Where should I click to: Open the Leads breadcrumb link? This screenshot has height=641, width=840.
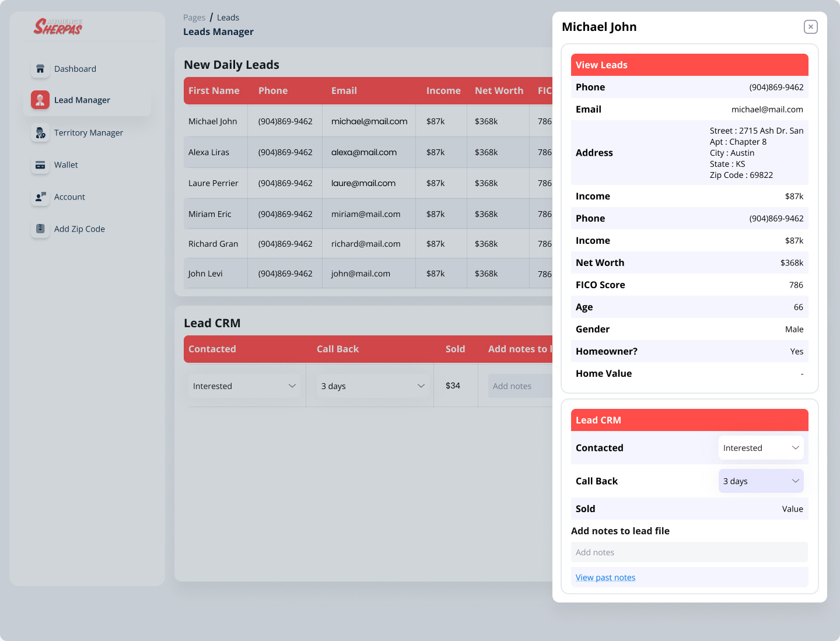(x=228, y=17)
